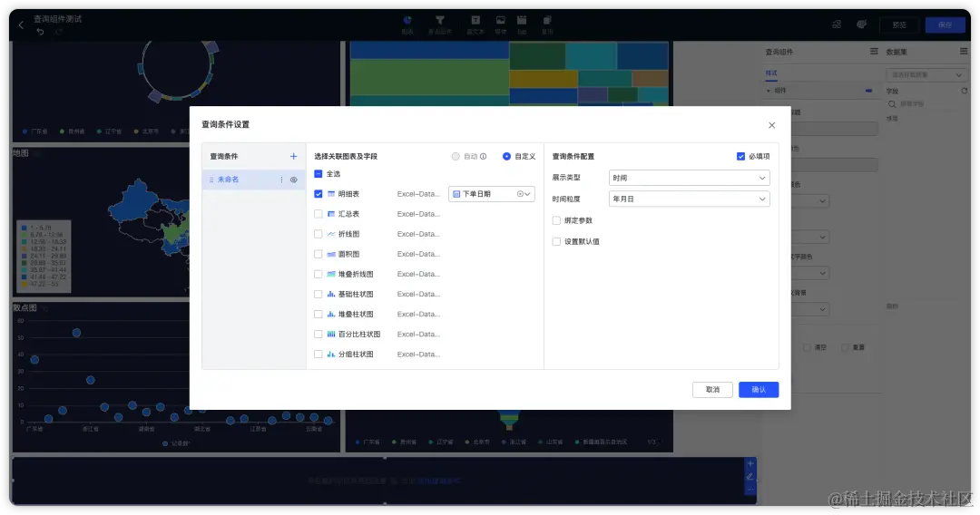Select the 未命名 query condition row
980x515 pixels.
click(x=254, y=180)
